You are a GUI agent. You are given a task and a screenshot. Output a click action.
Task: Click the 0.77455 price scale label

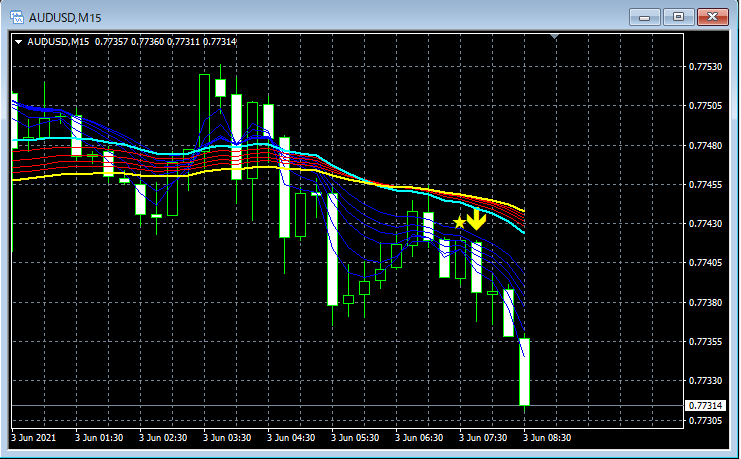tap(705, 184)
